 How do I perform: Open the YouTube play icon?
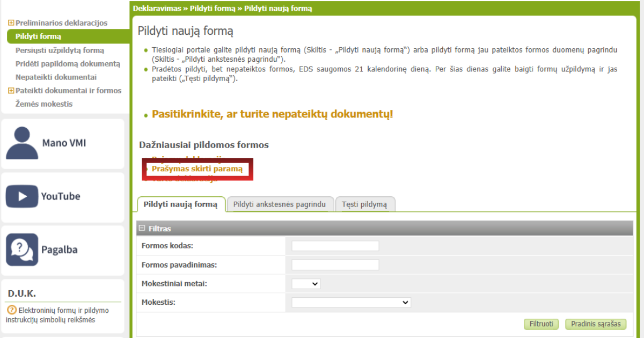coord(22,196)
